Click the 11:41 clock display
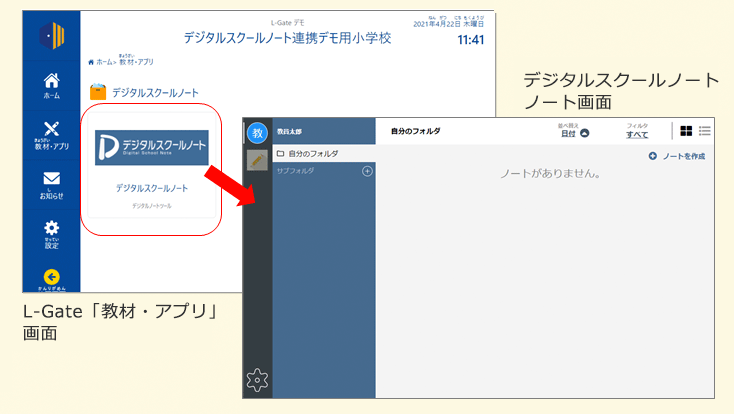The height and width of the screenshot is (414, 734). click(470, 40)
